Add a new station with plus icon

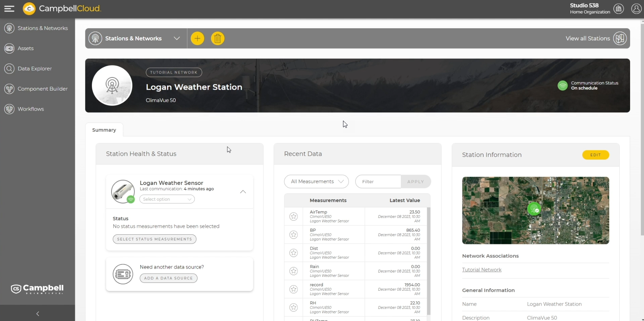click(197, 39)
